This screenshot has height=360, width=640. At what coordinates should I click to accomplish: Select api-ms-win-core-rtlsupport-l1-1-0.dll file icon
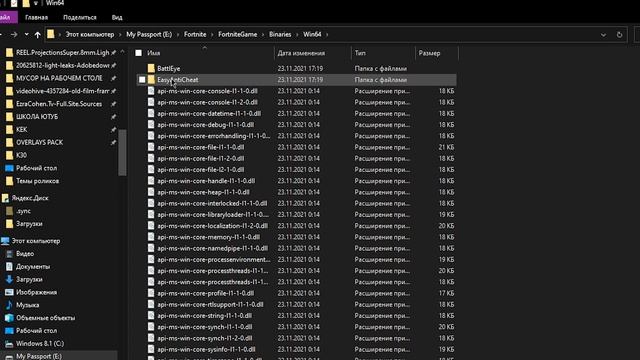[x=151, y=304]
